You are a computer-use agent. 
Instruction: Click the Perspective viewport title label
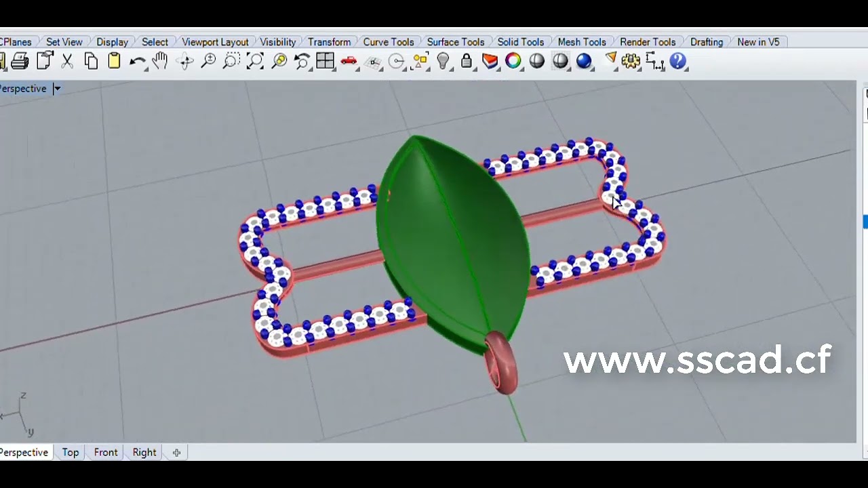tap(23, 89)
